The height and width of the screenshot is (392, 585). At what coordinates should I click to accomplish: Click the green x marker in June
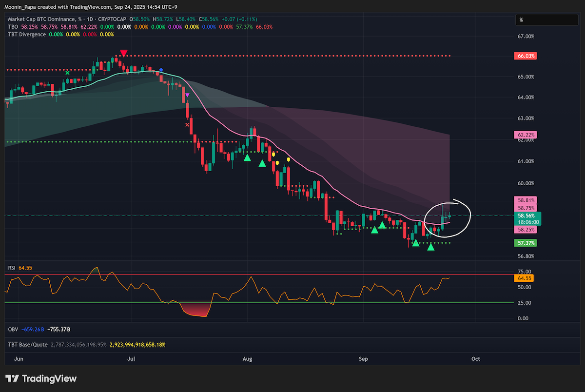point(67,73)
